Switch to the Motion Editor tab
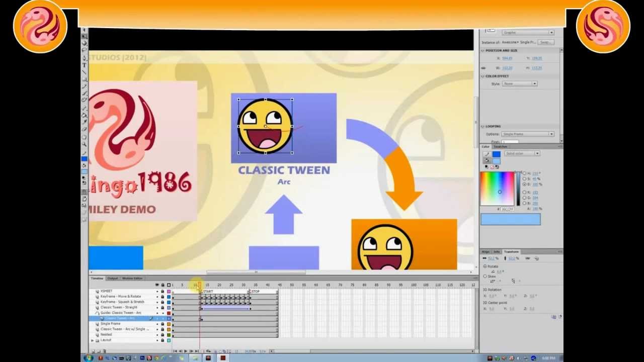This screenshot has width=644, height=362. [133, 278]
